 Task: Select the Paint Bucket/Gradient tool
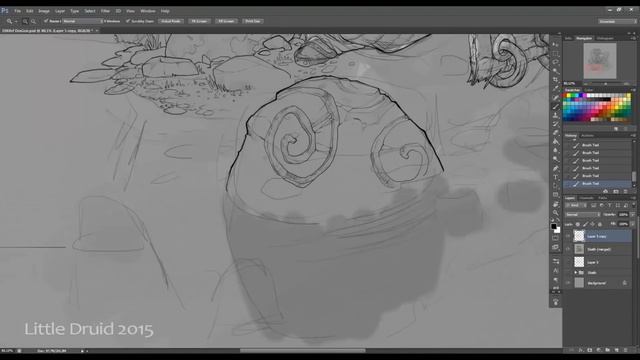point(556,142)
